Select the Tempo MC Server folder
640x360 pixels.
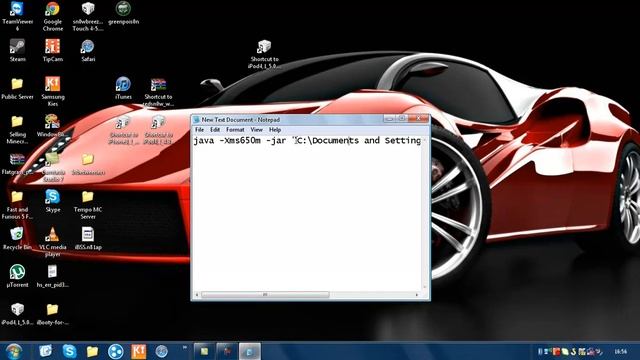click(88, 205)
